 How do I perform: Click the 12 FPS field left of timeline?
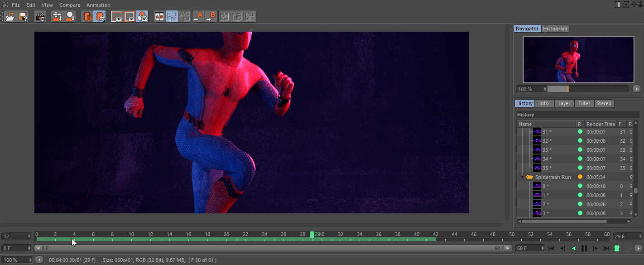(x=16, y=236)
